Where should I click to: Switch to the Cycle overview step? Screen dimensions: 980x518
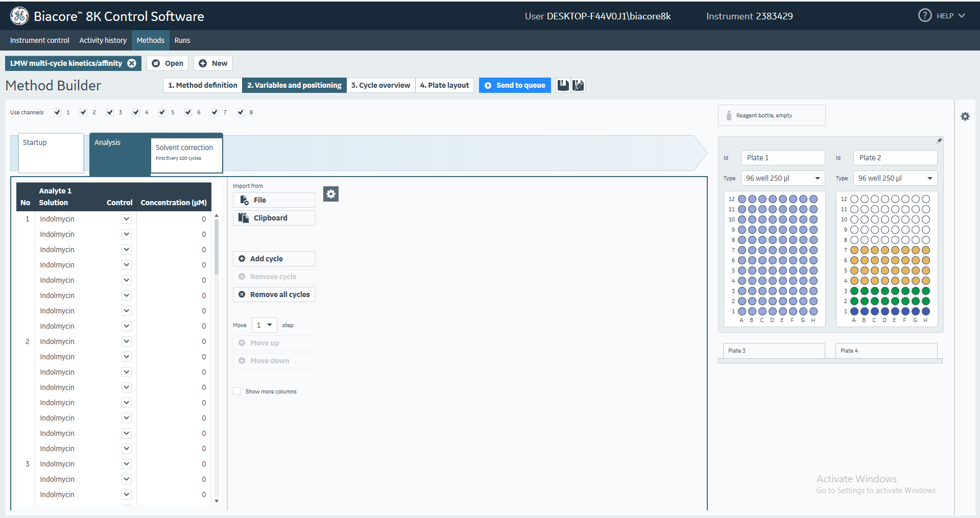(x=380, y=85)
